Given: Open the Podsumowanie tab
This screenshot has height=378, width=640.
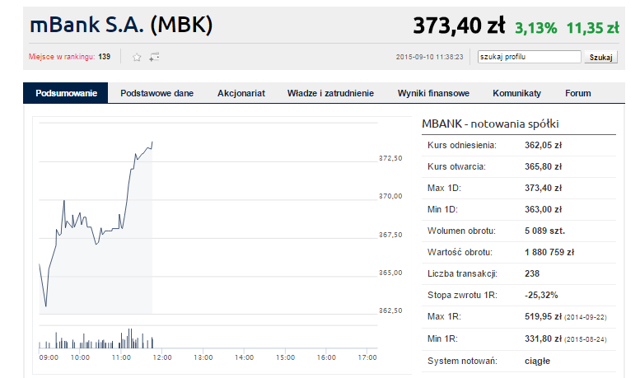Looking at the screenshot, I should point(66,93).
